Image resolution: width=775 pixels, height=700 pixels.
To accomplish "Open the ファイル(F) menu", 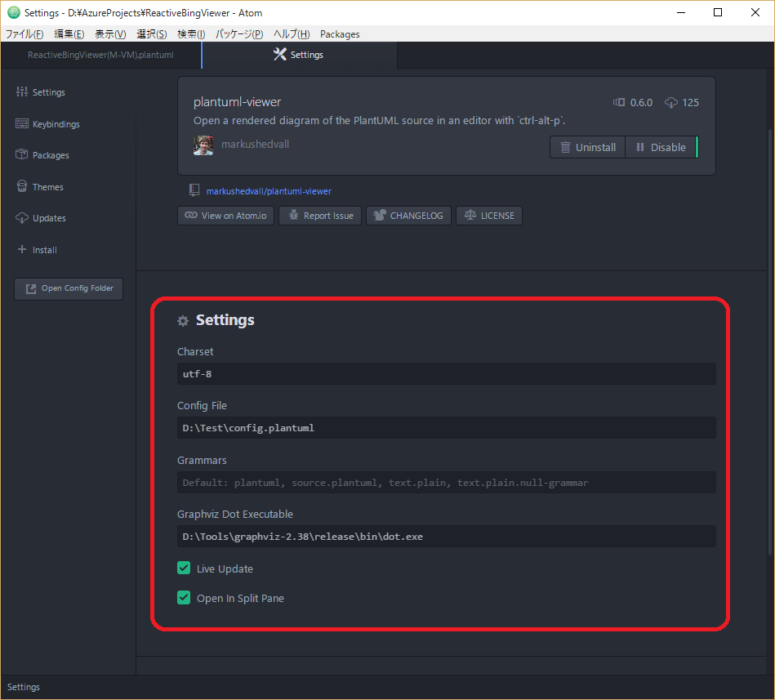I will [x=24, y=34].
